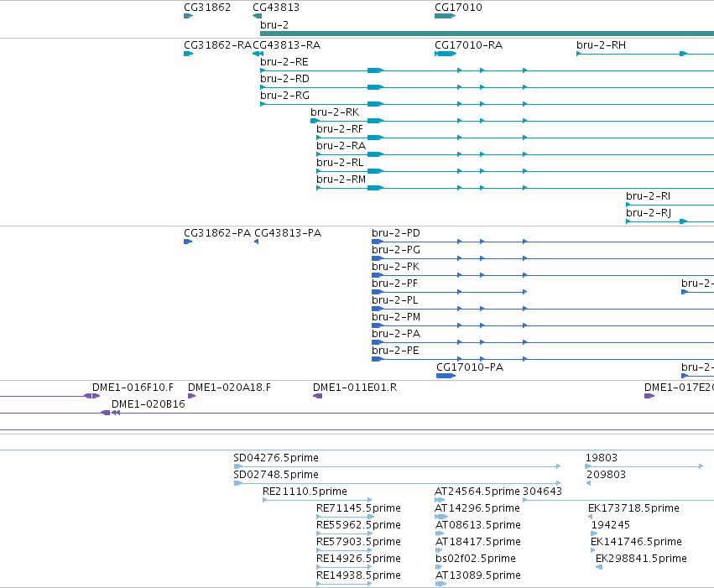Click the teal CG17010 gene arrow glyph
714x588 pixels.
click(446, 16)
